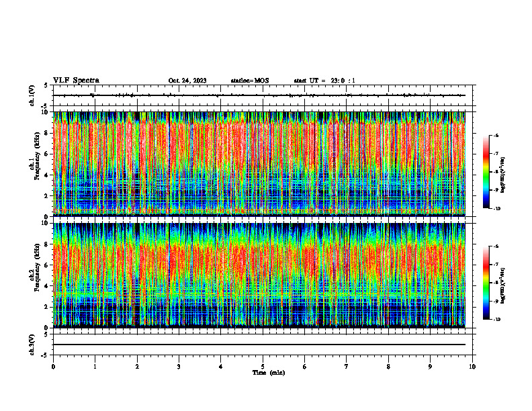Click the time axis tick label '5'

click(263, 367)
